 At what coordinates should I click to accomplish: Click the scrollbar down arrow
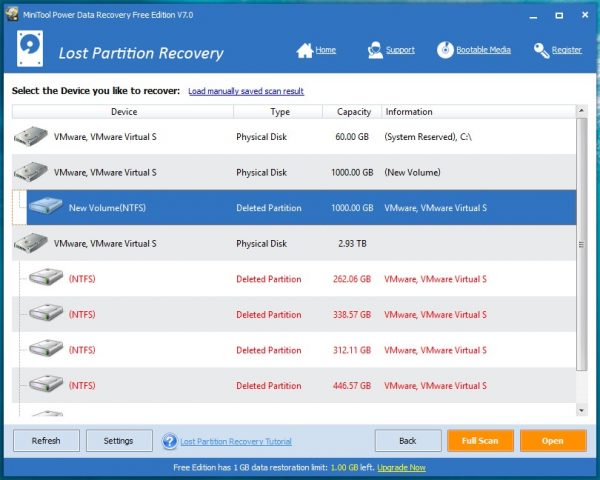tap(581, 411)
